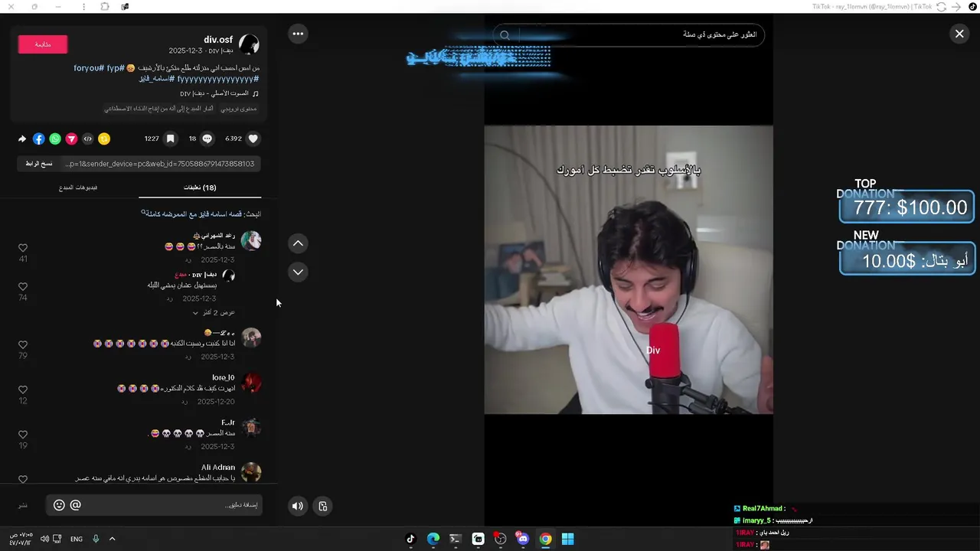
Task: Bookmark the video with 1227 saves
Action: tap(171, 139)
